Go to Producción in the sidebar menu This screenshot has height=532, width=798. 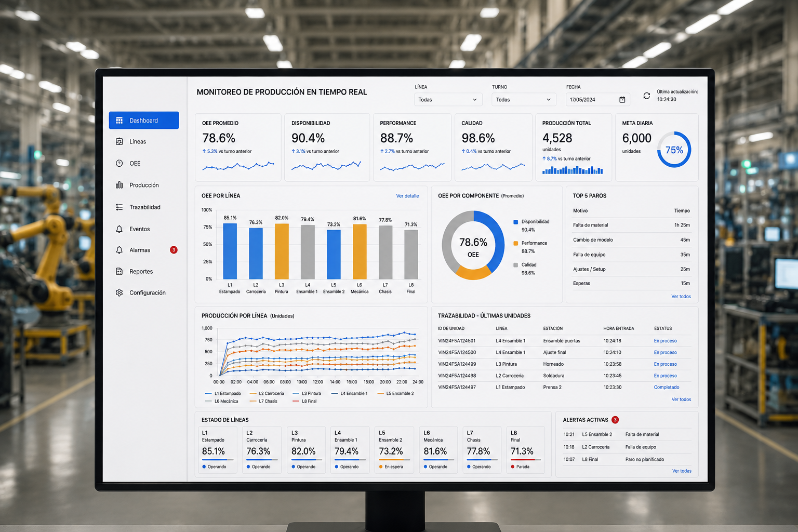[144, 185]
